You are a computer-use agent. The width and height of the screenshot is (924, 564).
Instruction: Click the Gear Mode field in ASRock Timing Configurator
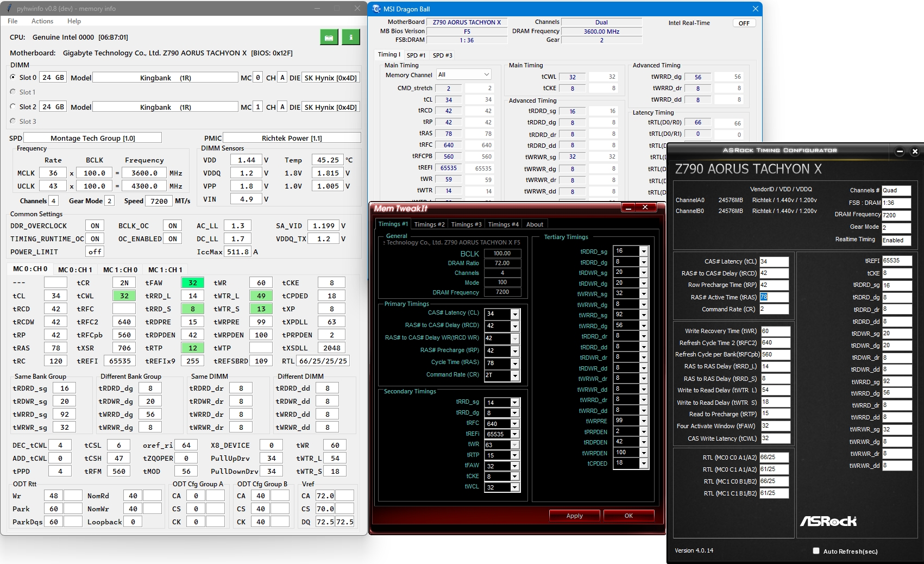896,227
